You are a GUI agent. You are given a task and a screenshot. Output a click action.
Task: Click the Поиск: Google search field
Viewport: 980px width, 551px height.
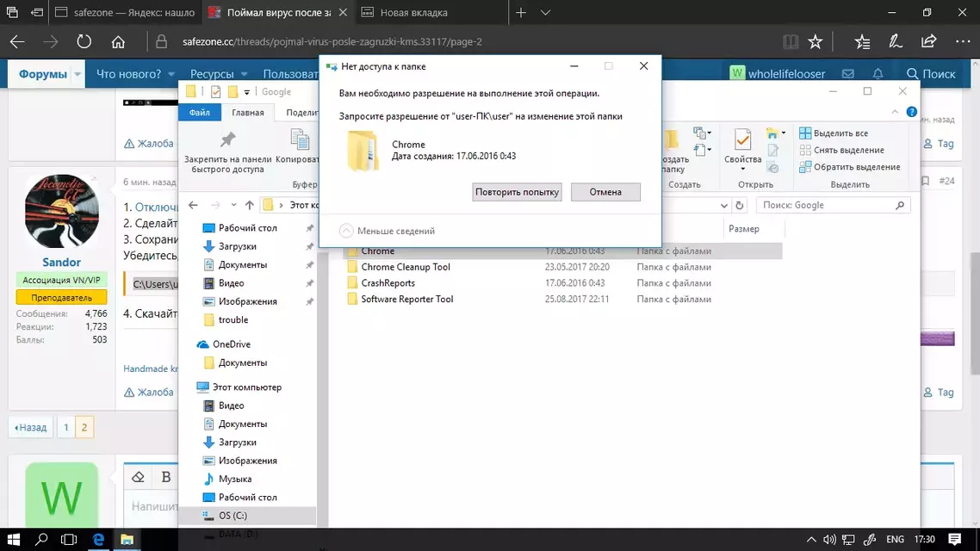833,205
